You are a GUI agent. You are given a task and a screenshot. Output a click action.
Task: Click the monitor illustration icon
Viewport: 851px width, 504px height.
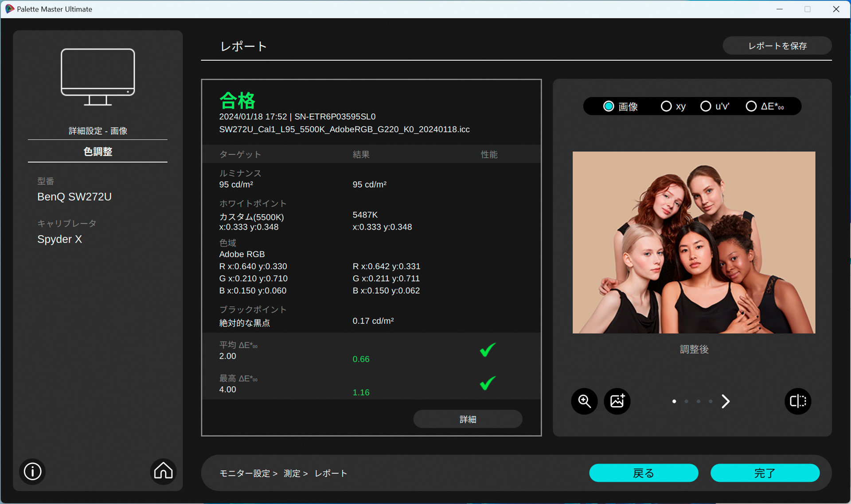tap(98, 77)
